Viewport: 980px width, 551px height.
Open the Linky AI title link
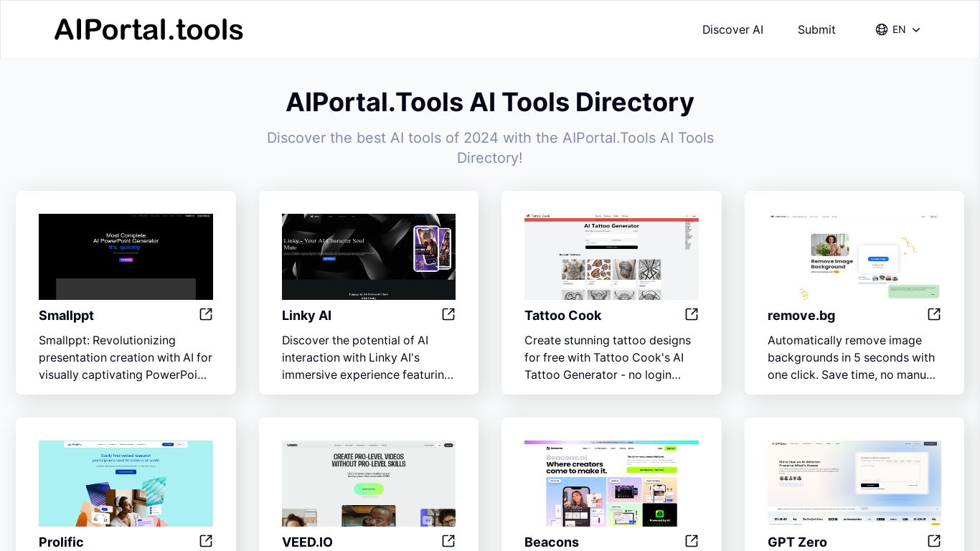(306, 316)
